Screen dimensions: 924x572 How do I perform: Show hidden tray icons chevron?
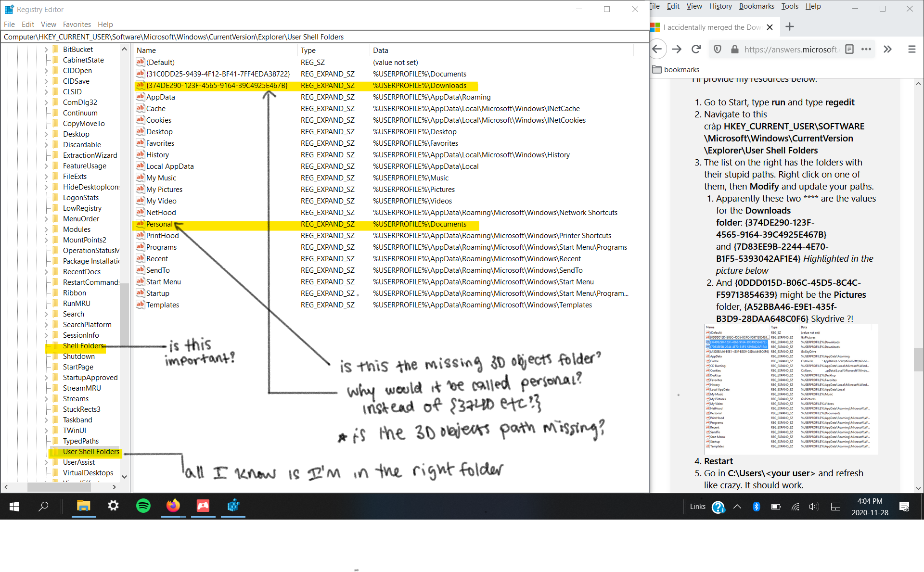[x=737, y=507]
